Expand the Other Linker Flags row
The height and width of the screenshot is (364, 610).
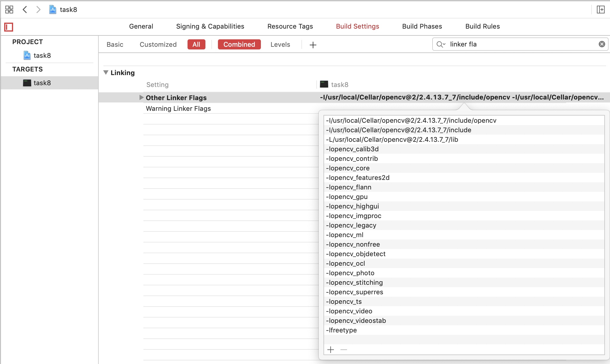tap(141, 97)
